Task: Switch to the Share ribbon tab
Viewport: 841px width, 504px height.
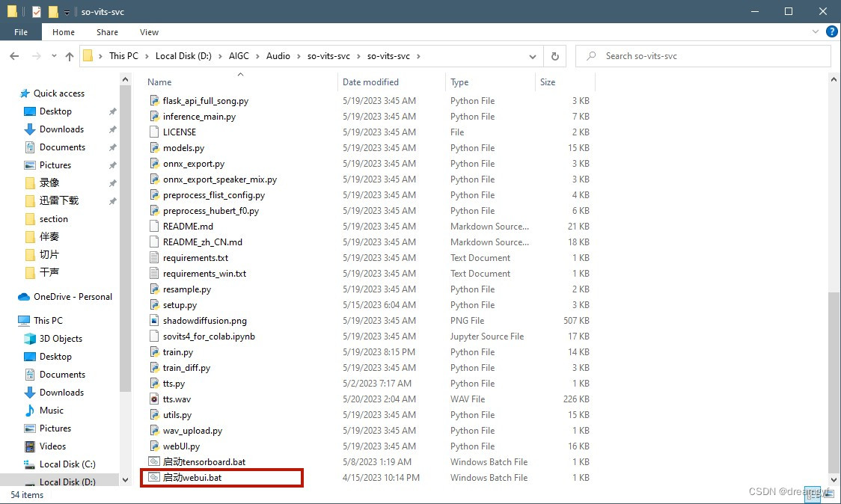Action: pos(107,32)
